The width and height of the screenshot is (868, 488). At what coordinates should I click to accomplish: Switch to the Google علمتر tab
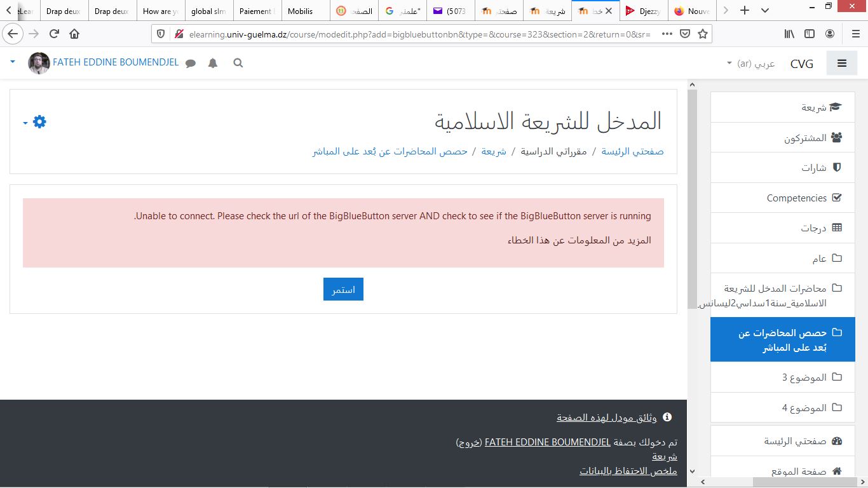point(402,11)
